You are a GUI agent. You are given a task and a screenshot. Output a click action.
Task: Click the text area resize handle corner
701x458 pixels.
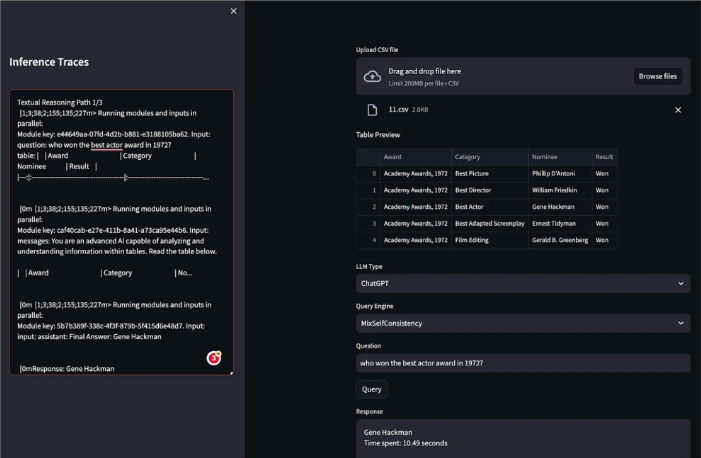point(231,373)
